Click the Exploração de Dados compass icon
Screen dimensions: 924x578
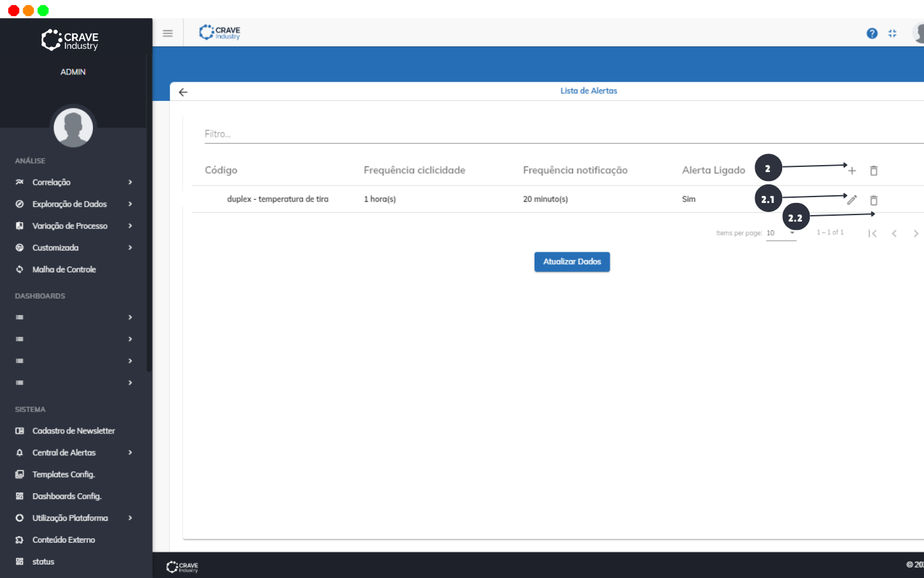[x=19, y=204]
